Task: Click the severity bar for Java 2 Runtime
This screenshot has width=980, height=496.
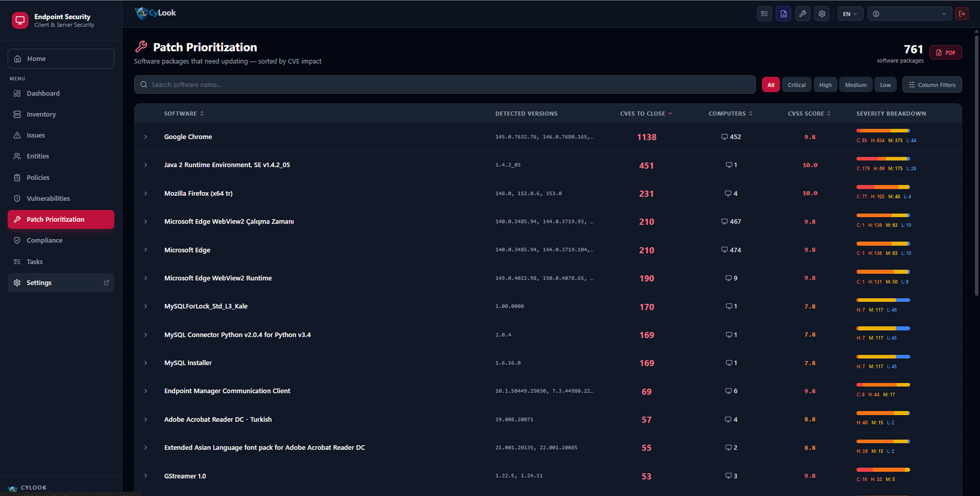Action: click(x=883, y=159)
